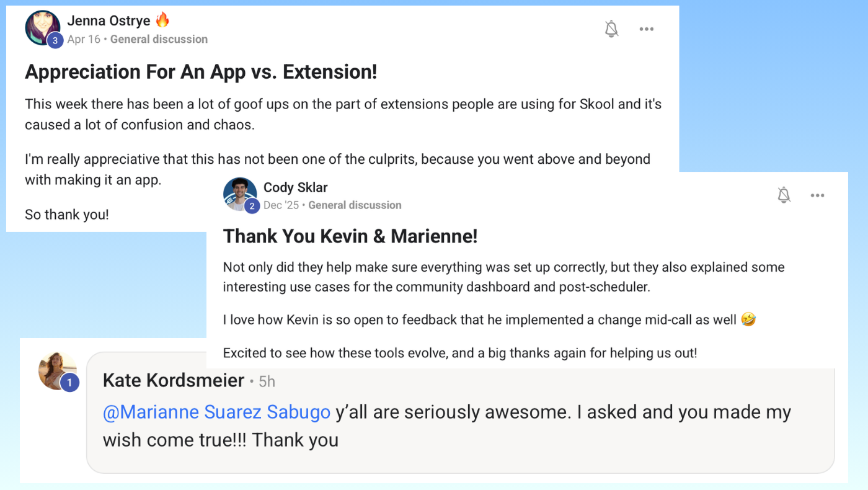Click the fire emoji beside Jenna Ostrye
868x490 pixels.
click(162, 20)
